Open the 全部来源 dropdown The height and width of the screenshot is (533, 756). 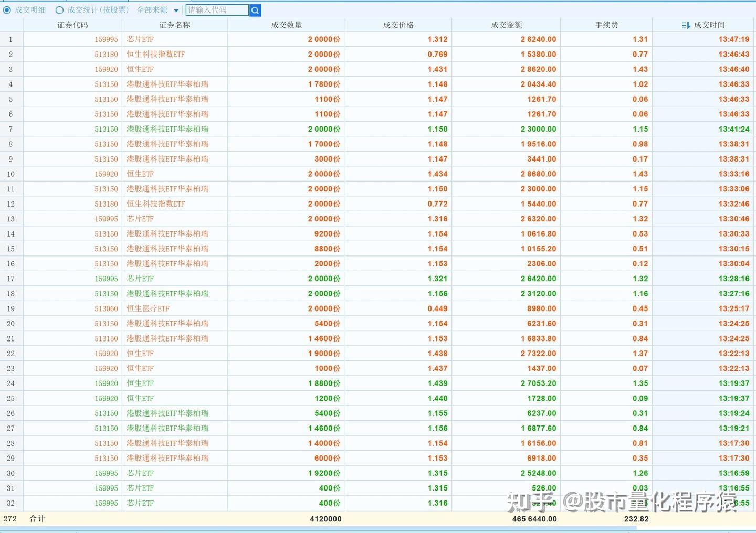157,10
